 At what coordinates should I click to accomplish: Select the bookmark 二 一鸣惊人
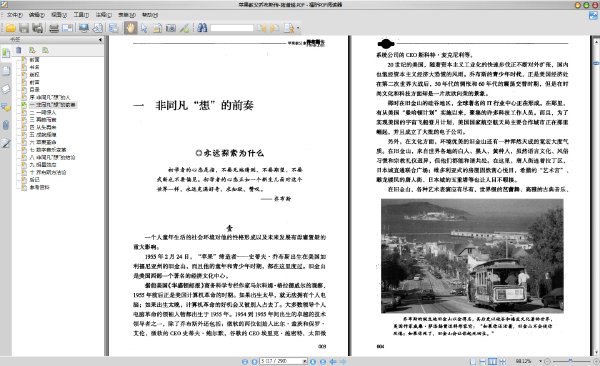coord(43,112)
